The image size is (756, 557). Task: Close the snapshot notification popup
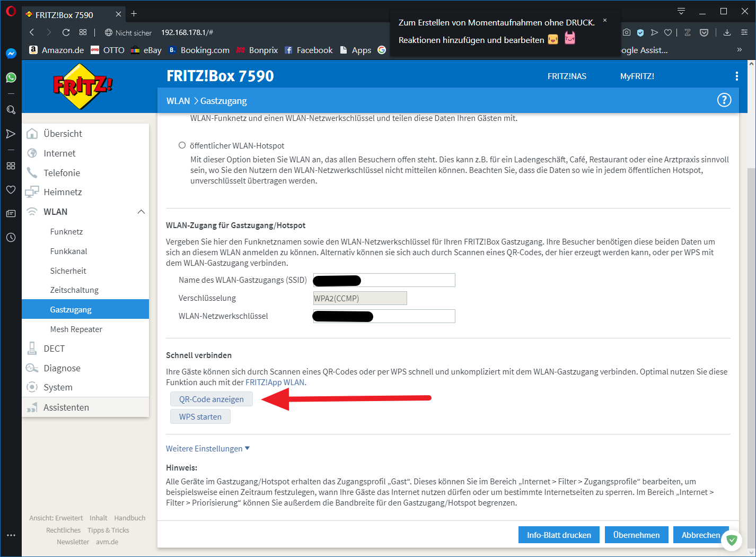point(604,20)
